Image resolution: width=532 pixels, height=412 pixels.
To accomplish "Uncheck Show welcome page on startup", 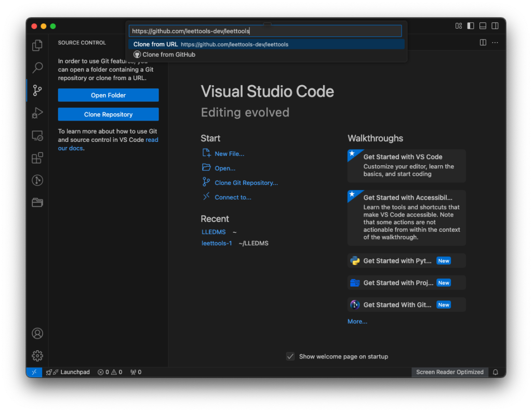I will [x=290, y=356].
